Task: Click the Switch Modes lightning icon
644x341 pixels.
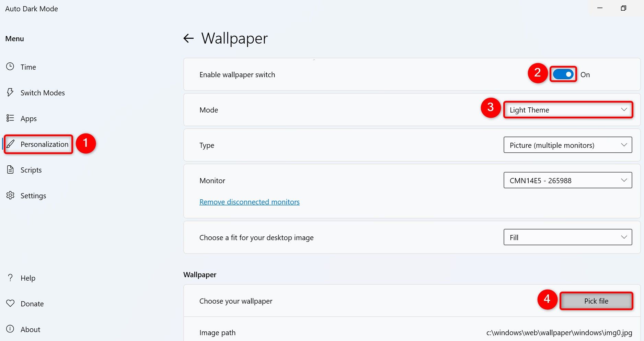Action: coord(10,92)
